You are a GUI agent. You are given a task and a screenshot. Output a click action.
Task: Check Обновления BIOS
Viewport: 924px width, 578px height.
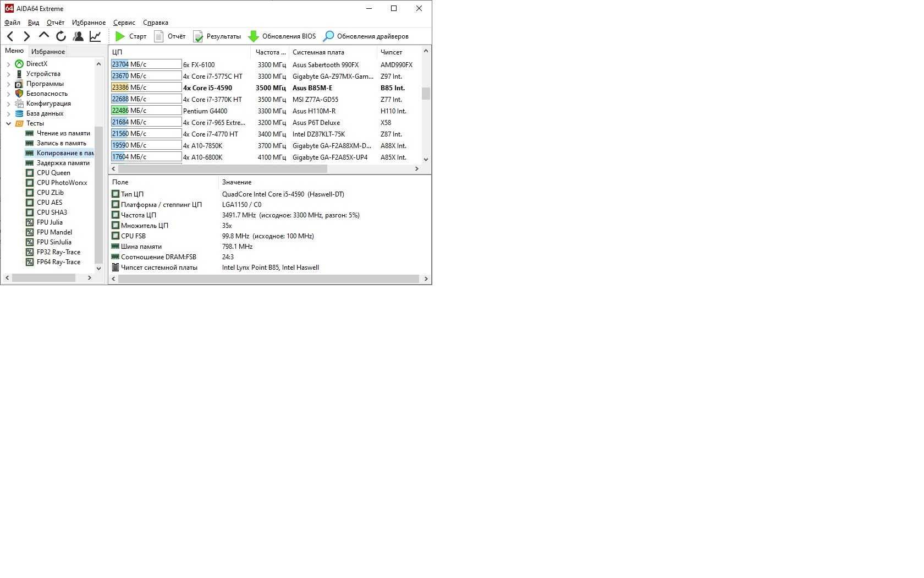coord(282,36)
